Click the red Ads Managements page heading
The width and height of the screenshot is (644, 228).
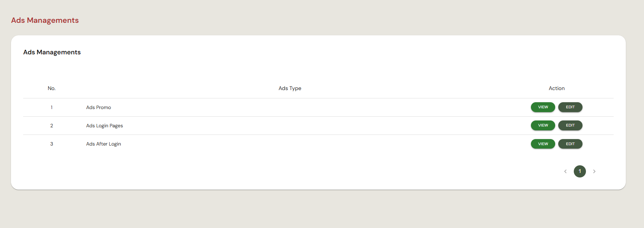(x=45, y=21)
